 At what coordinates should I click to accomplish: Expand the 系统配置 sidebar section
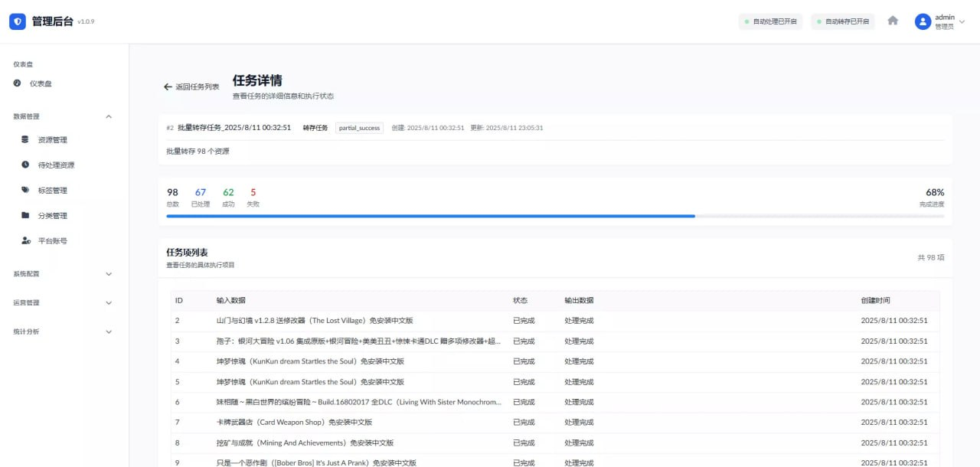(x=108, y=273)
